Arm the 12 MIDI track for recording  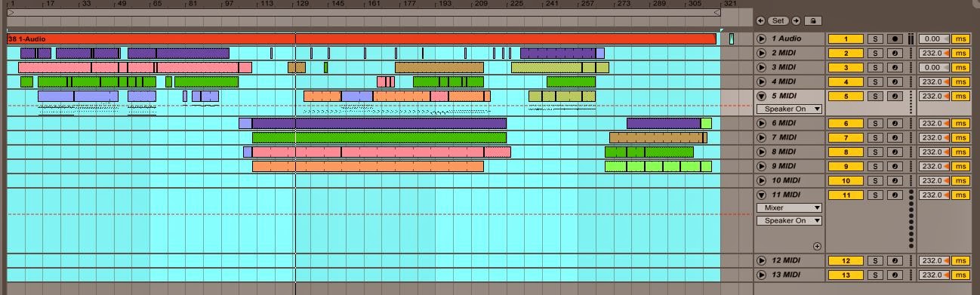point(895,260)
